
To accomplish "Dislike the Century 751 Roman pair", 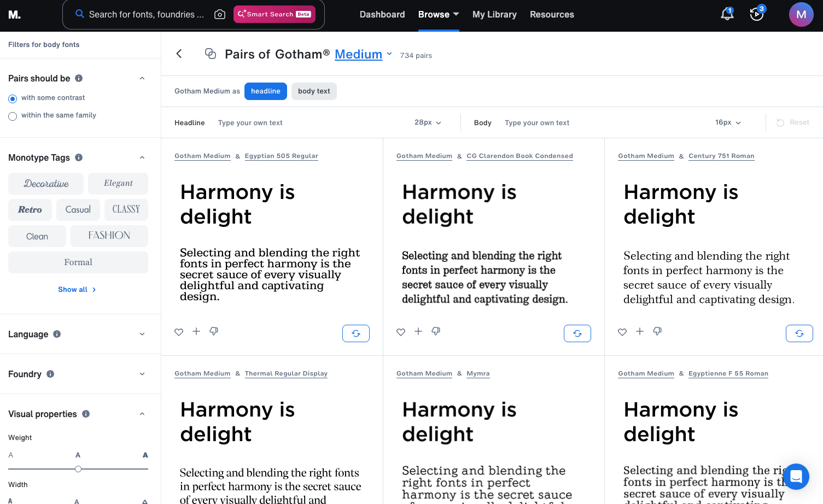I will point(657,331).
